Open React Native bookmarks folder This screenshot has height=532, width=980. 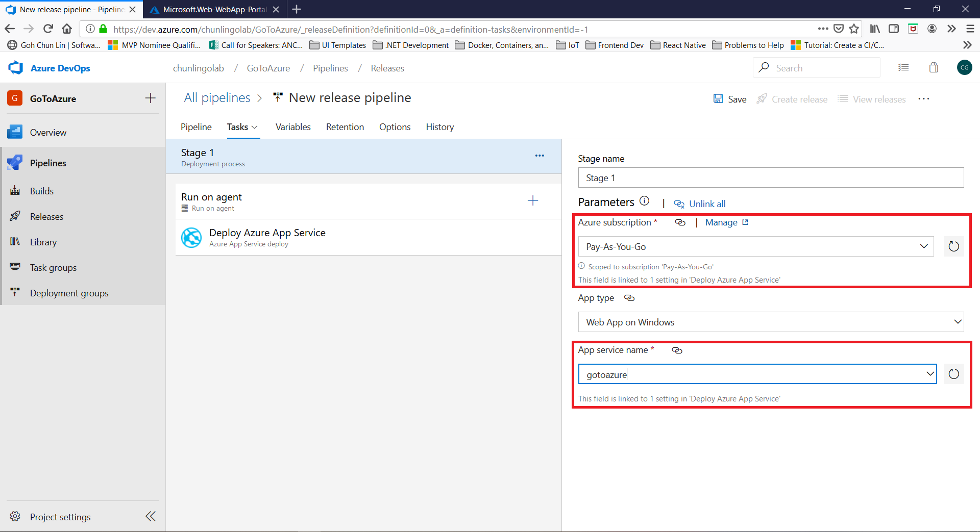coord(678,45)
